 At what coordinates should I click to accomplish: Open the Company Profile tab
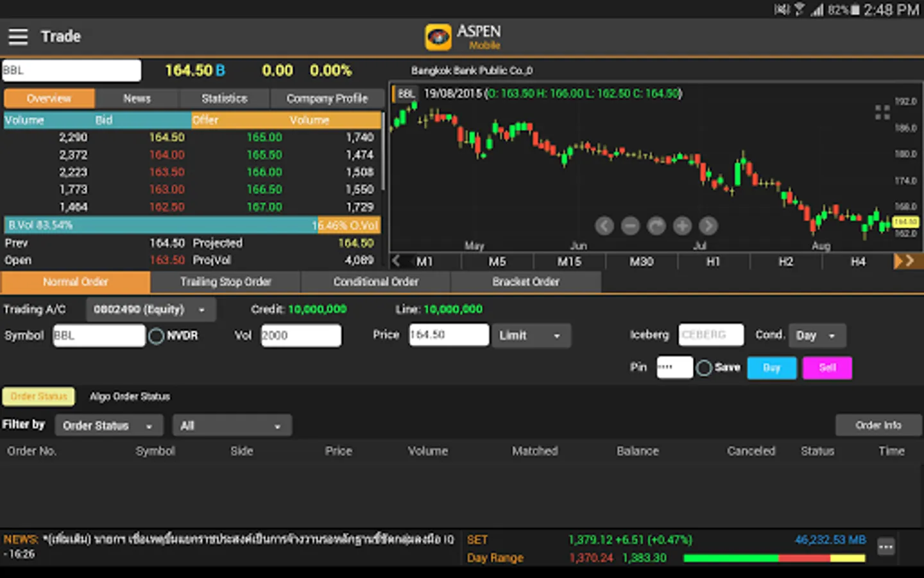[327, 98]
